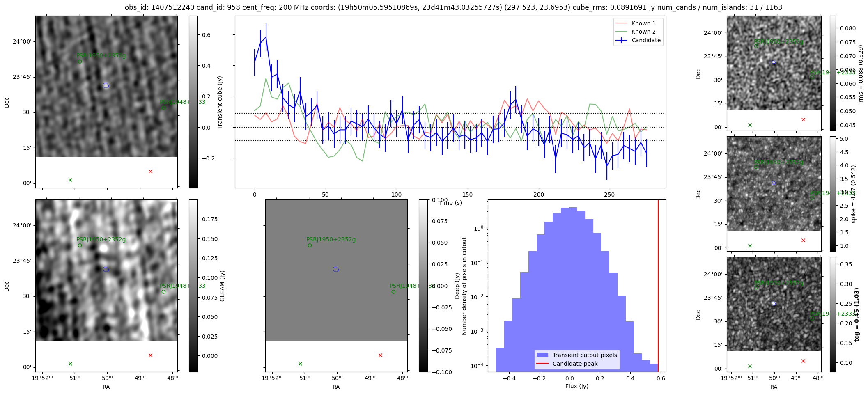Click the Candidate peak legend entry
This screenshot has width=868, height=394.
[575, 364]
